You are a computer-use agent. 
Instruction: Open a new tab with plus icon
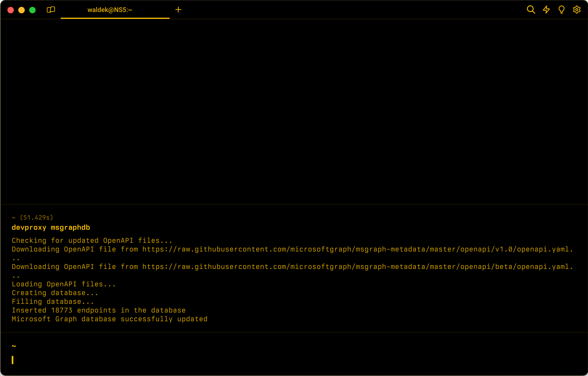(178, 10)
